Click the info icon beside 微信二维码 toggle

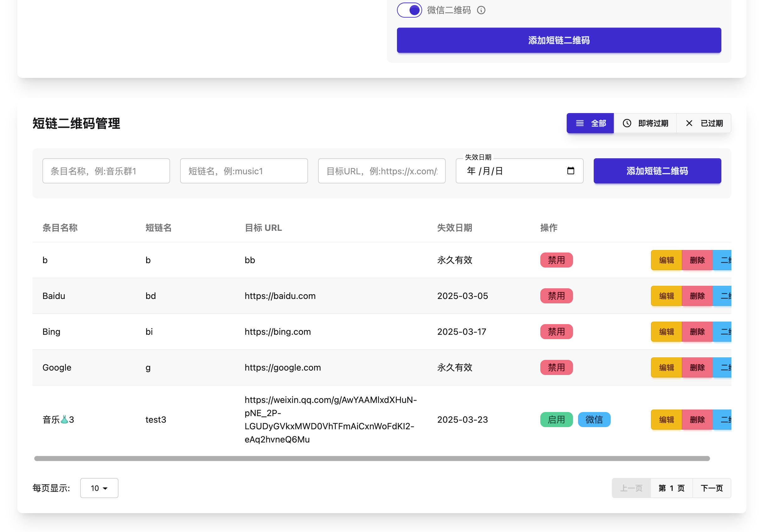(481, 10)
